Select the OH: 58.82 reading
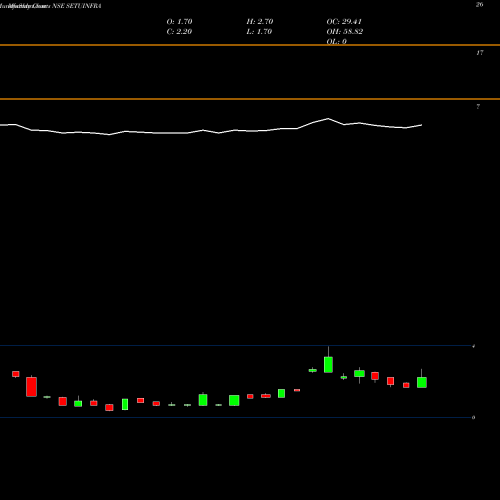This screenshot has width=500, height=500. click(x=345, y=32)
